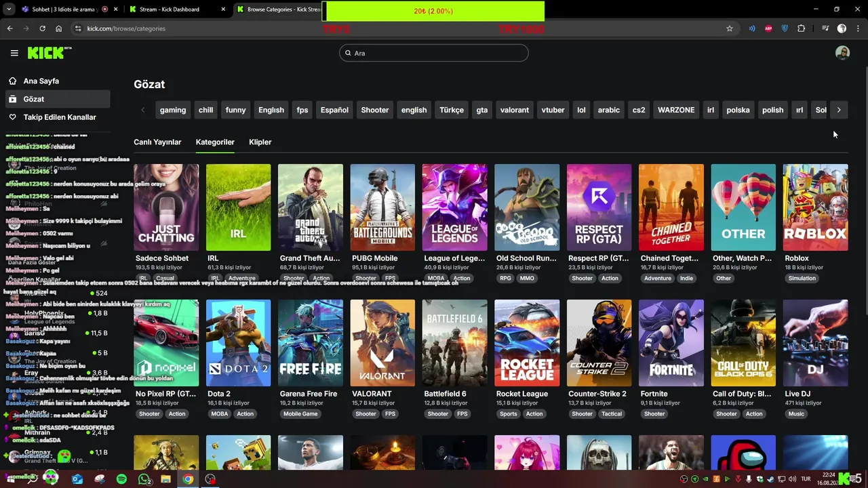Filter by the Türkçe tag
Screen dimensions: 868x488
click(452, 110)
